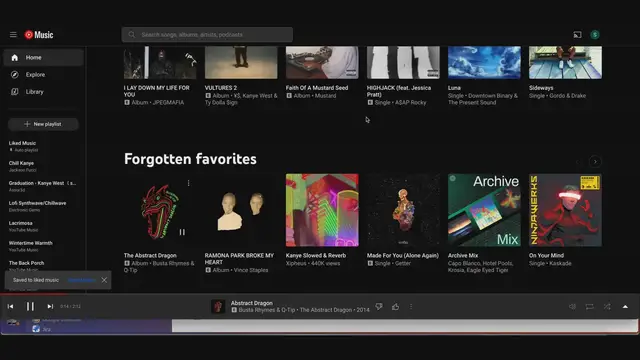Open the volume control in the player bar
Image resolution: width=640 pixels, height=360 pixels.
(572, 307)
